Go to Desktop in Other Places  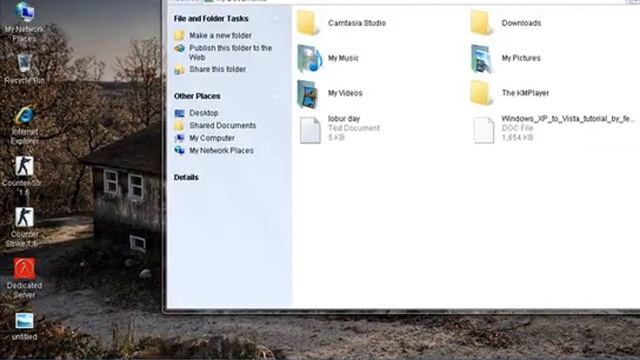[x=196, y=113]
